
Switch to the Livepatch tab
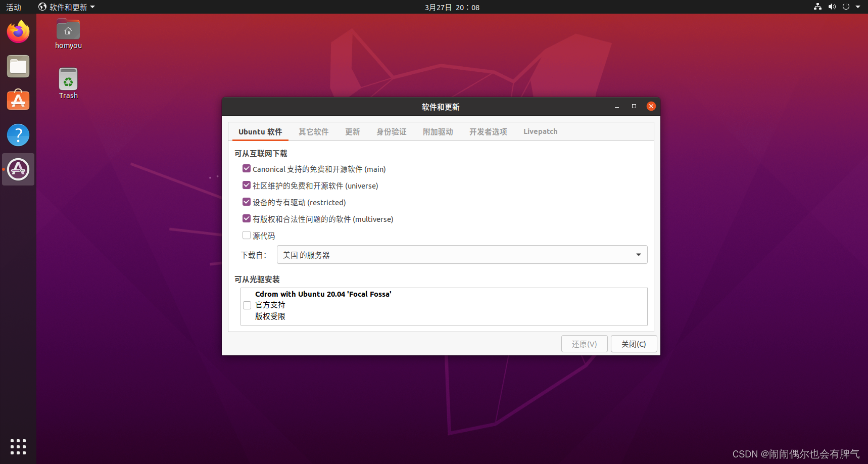pos(541,131)
